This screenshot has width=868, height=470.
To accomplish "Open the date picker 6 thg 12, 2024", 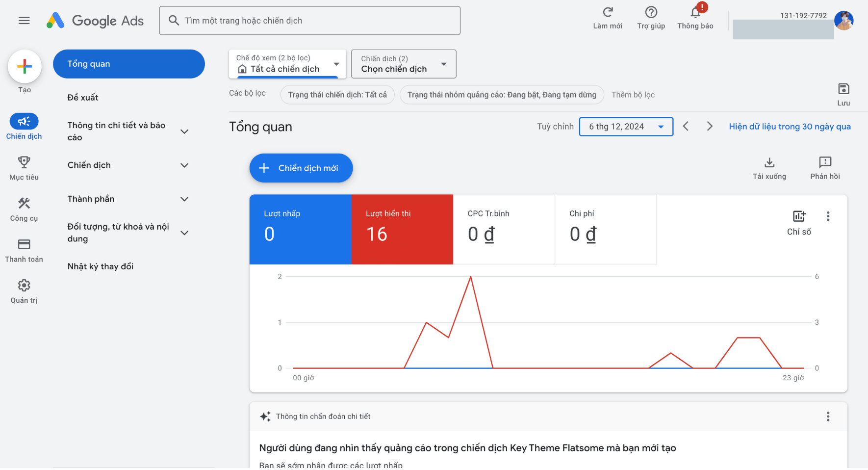I will point(626,127).
